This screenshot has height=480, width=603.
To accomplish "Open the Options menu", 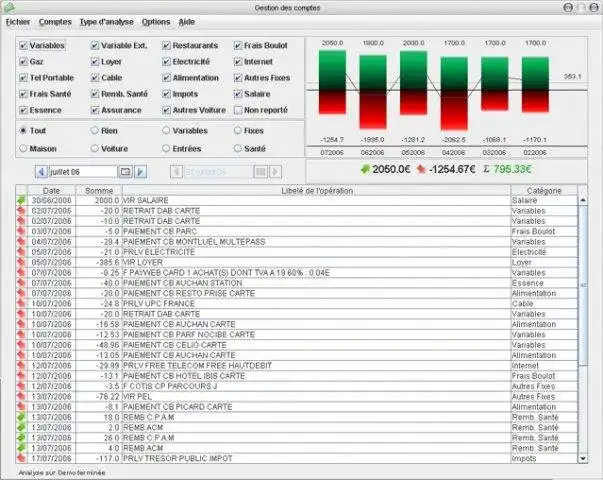I will [156, 22].
